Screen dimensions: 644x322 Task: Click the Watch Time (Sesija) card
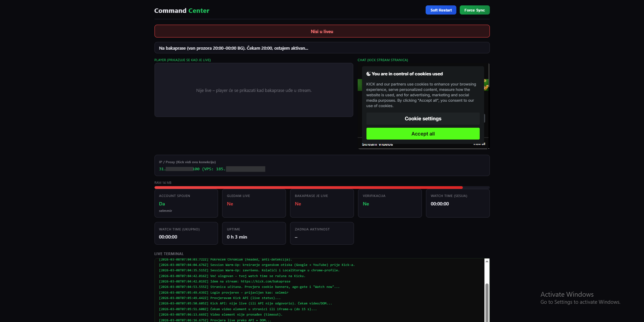click(457, 203)
